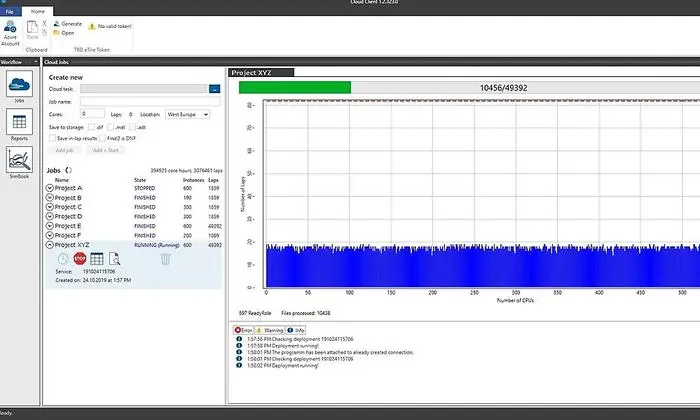
Task: Stop the running Project XYZ job
Action: [80, 259]
